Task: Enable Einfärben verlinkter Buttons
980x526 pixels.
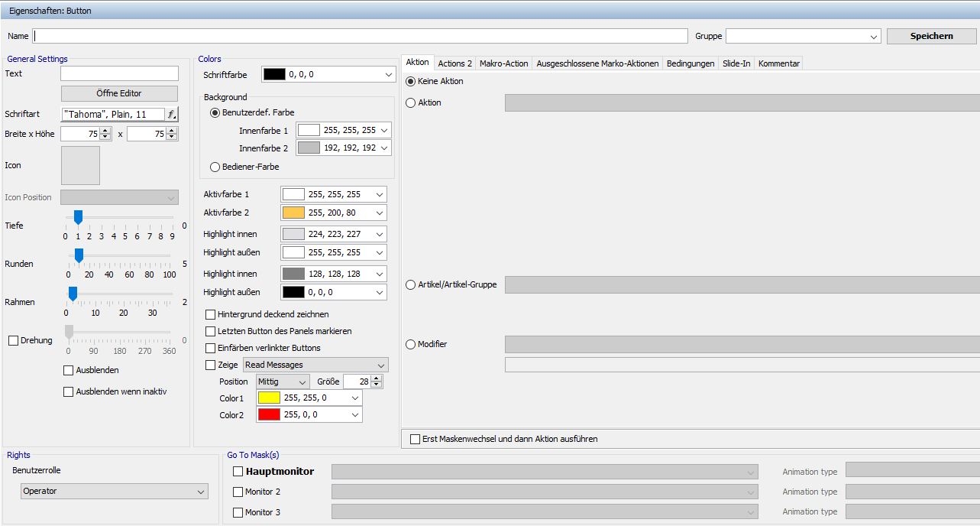Action: (211, 348)
